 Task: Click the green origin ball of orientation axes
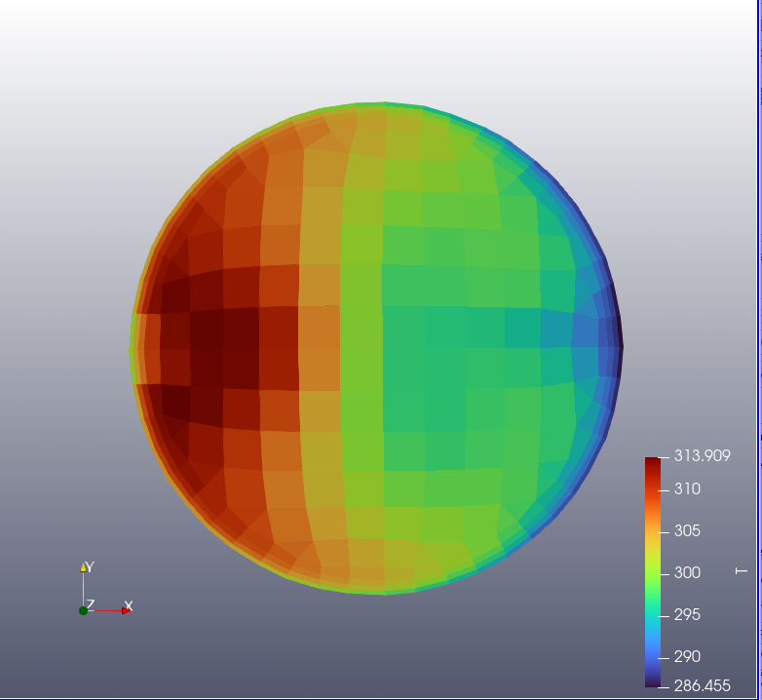coord(83,610)
